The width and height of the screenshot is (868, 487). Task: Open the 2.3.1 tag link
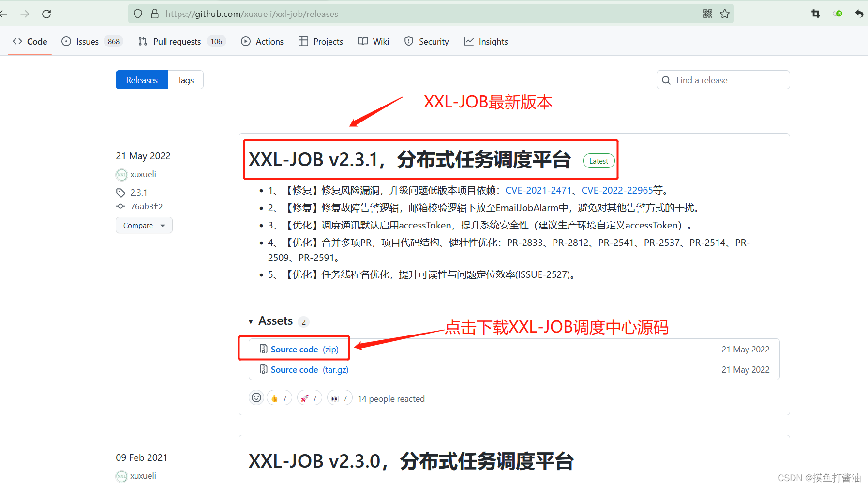click(x=138, y=193)
